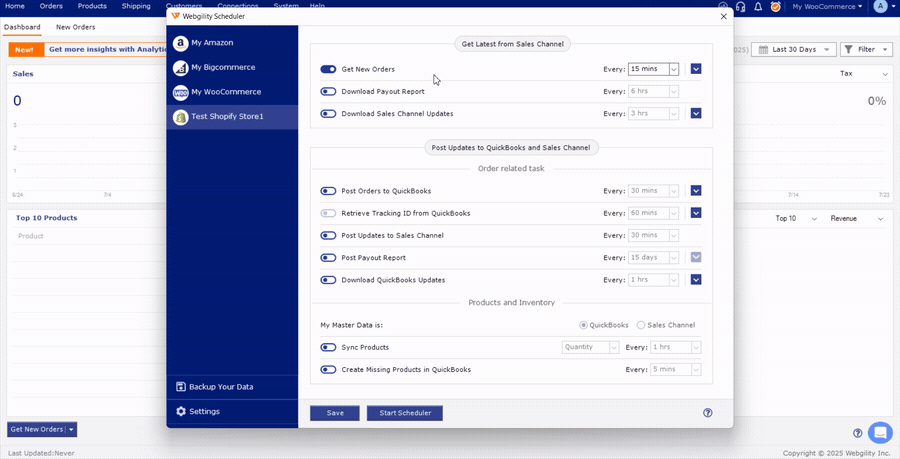Click Get more insights with Analytics banner

point(107,49)
